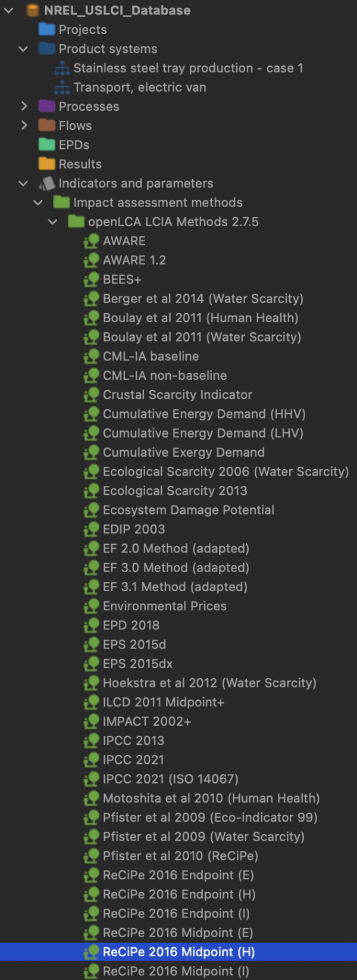The image size is (357, 980).
Task: Select Transport, electric van product system
Action: 139,87
